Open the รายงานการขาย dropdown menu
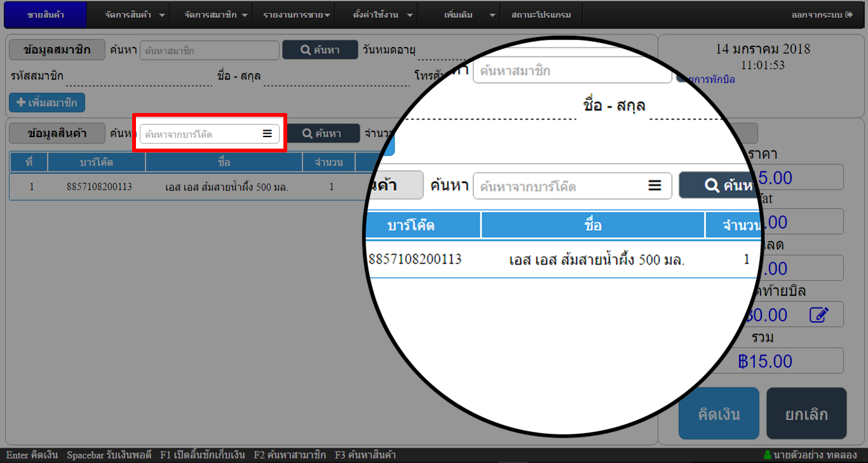The height and width of the screenshot is (463, 868). click(x=297, y=15)
